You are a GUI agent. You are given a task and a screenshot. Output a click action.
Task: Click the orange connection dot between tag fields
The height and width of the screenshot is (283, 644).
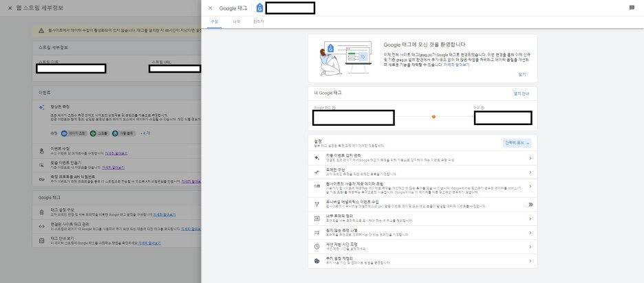[x=433, y=117]
